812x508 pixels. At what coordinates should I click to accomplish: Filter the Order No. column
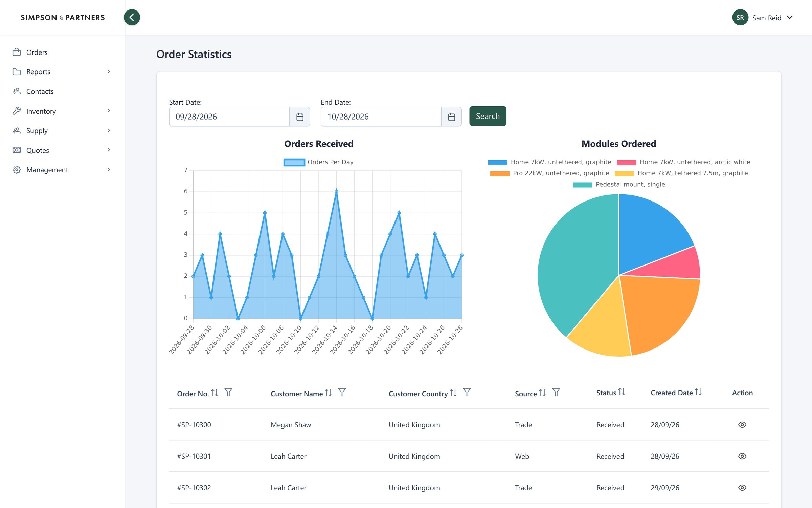[x=228, y=393]
